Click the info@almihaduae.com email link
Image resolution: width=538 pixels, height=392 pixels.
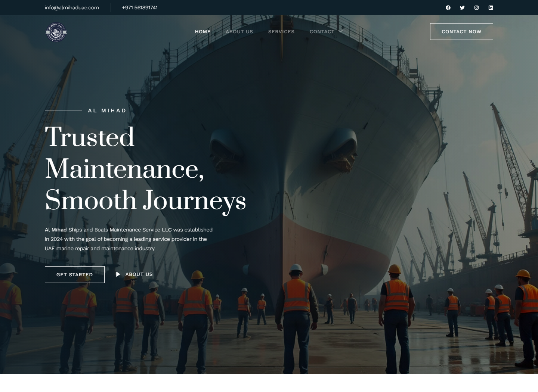[72, 7]
